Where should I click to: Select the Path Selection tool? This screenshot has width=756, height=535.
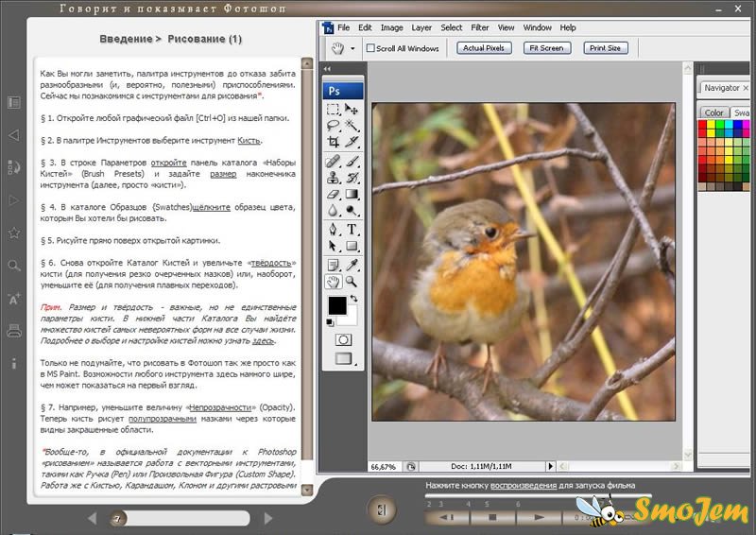[x=333, y=246]
